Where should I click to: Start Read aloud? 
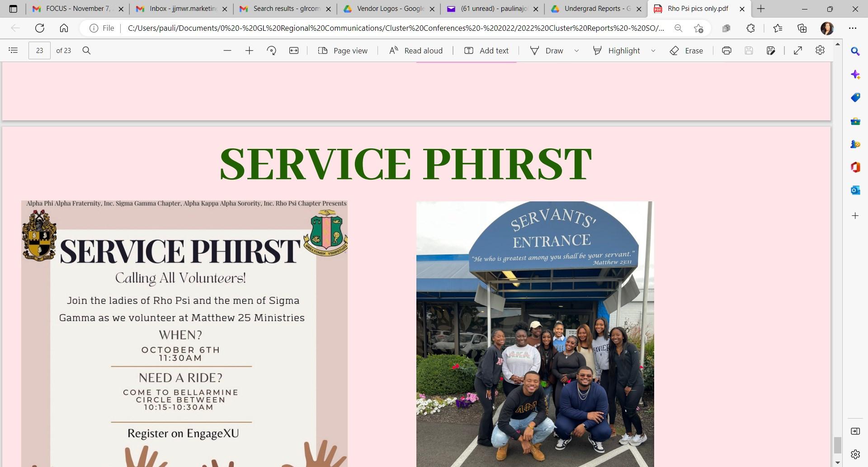[415, 50]
